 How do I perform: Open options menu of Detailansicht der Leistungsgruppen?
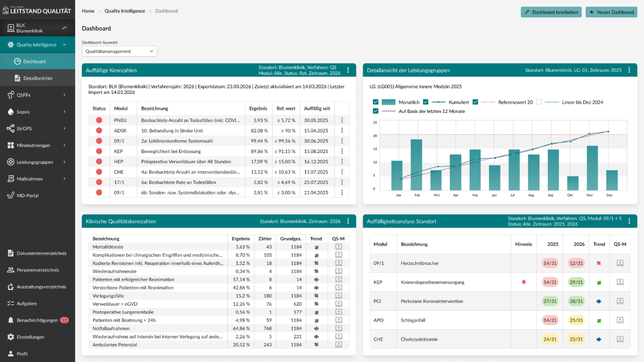629,71
